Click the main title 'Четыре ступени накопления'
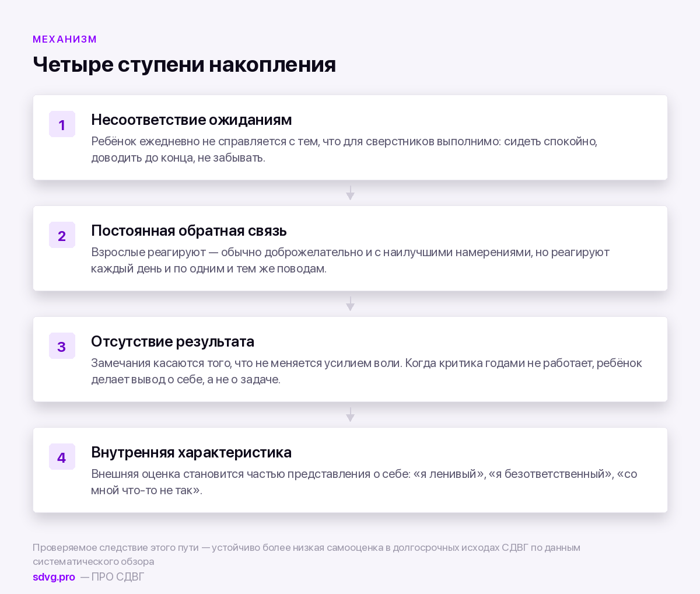 click(x=184, y=64)
